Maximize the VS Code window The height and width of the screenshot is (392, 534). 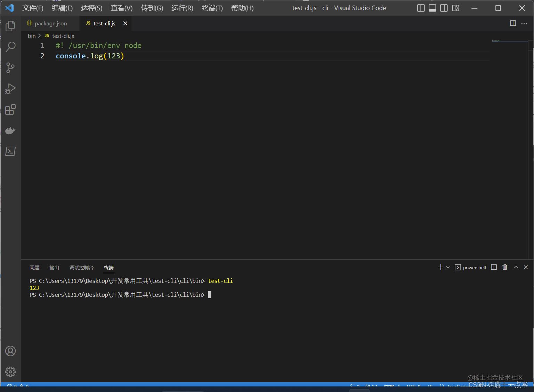(x=498, y=8)
